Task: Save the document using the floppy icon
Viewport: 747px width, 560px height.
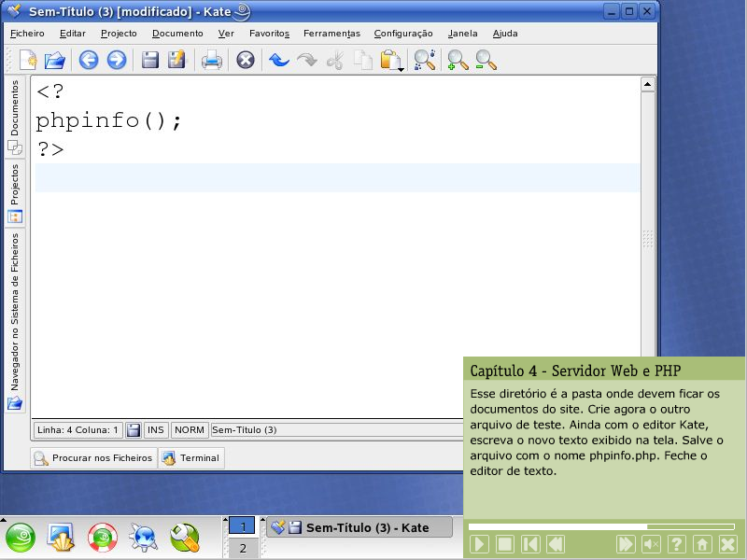Action: point(149,61)
